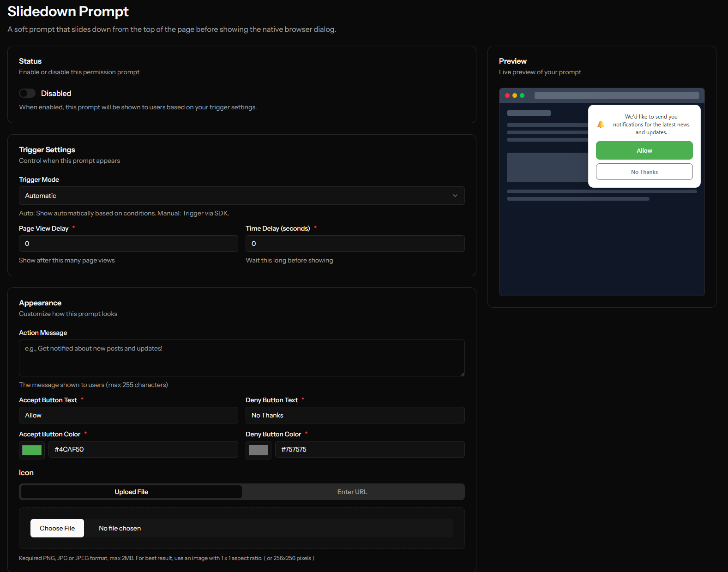Click the Page View Delay field

click(128, 244)
